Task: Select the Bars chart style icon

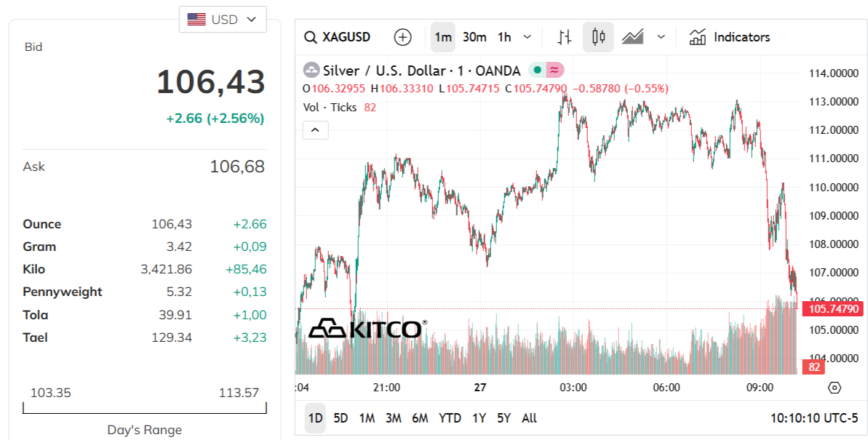Action: tap(564, 37)
